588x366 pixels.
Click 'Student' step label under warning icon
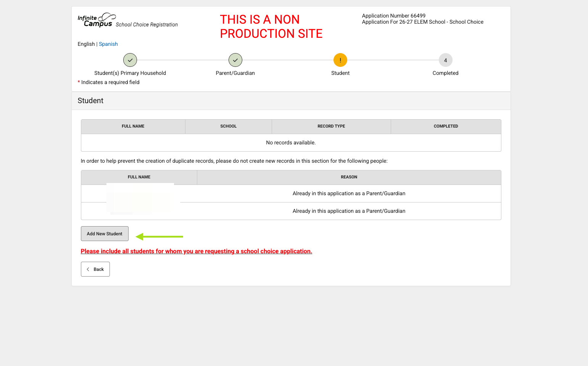(340, 73)
